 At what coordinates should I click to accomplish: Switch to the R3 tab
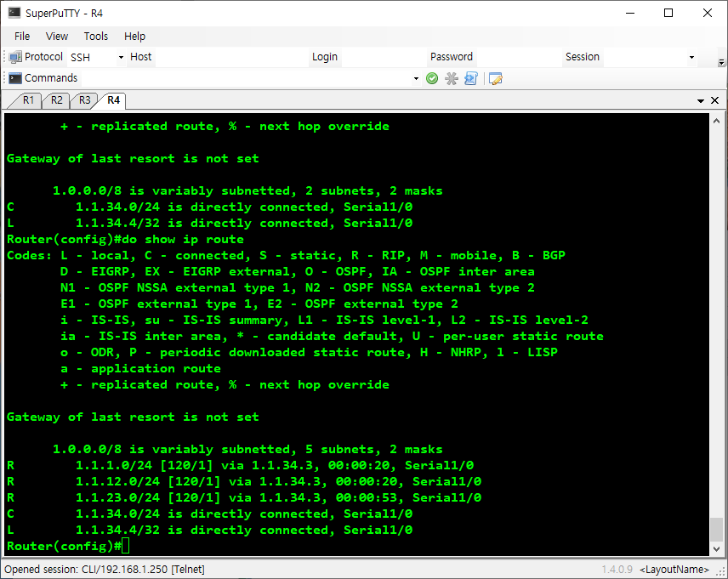(84, 100)
